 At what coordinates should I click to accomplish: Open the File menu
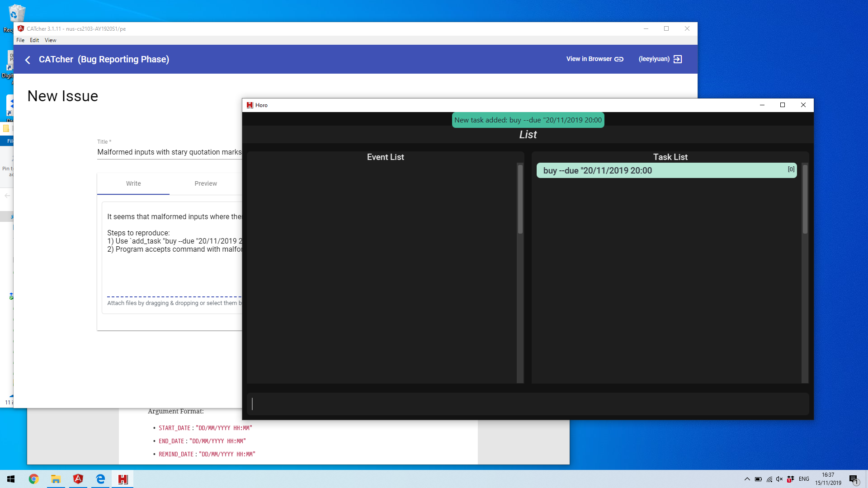[x=20, y=40]
